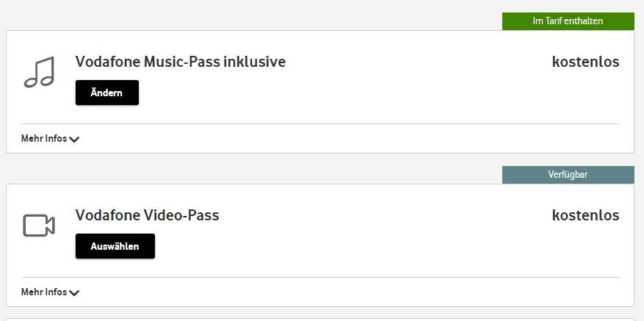644x321 pixels.
Task: Click the divider line in Music-Pass card
Action: pos(320,123)
